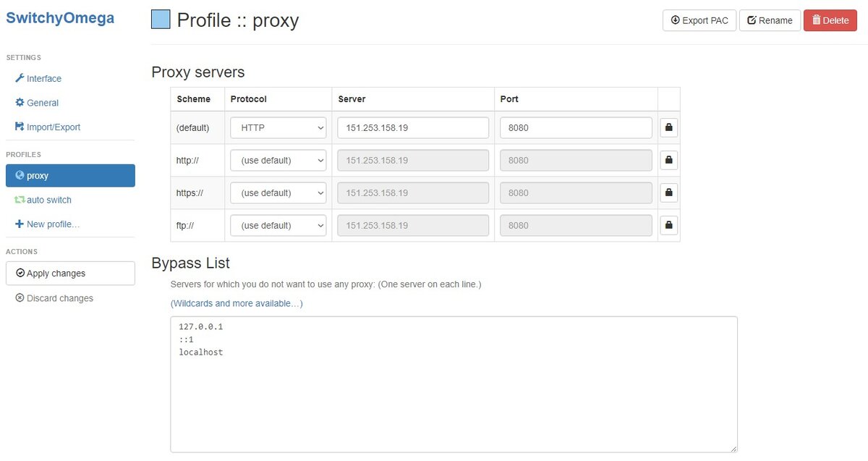Create a New profile
868x461 pixels.
(x=47, y=224)
